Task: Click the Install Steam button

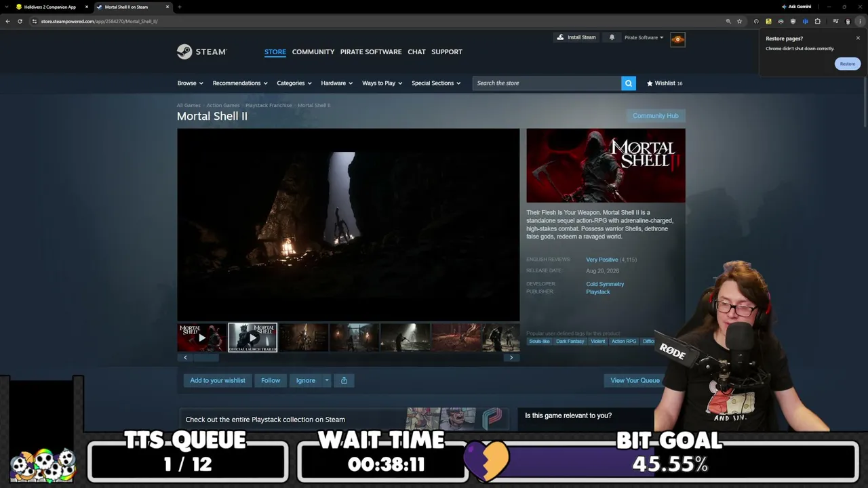Action: [x=576, y=37]
